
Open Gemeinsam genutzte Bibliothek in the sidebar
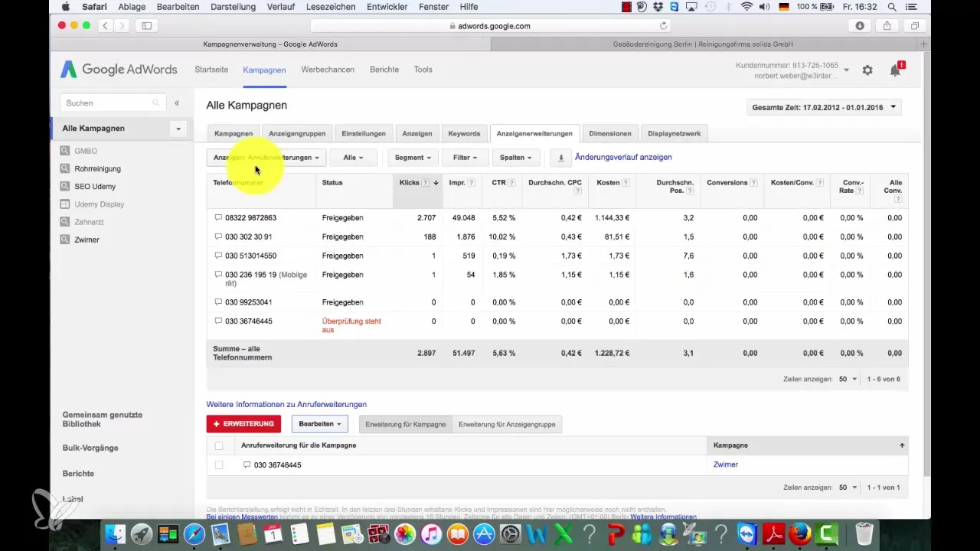click(x=103, y=419)
